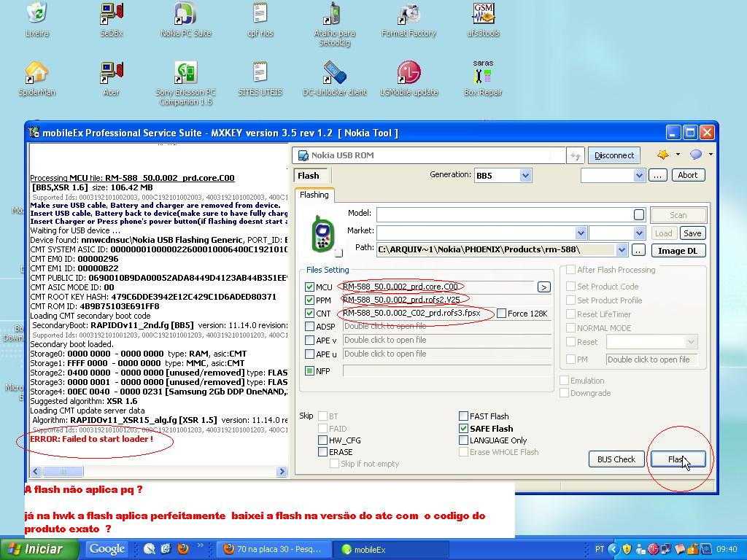Check the HW_CFG skip option
The image size is (747, 560).
pyautogui.click(x=322, y=440)
